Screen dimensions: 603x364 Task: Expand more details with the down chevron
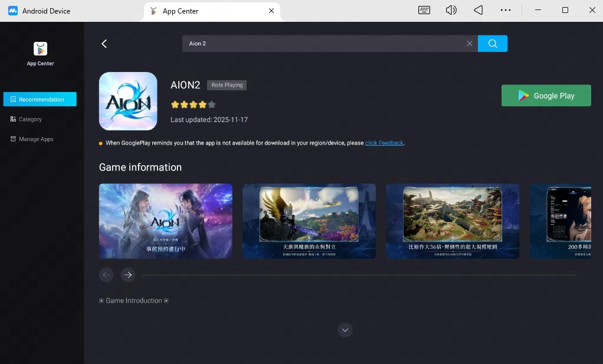coord(345,330)
